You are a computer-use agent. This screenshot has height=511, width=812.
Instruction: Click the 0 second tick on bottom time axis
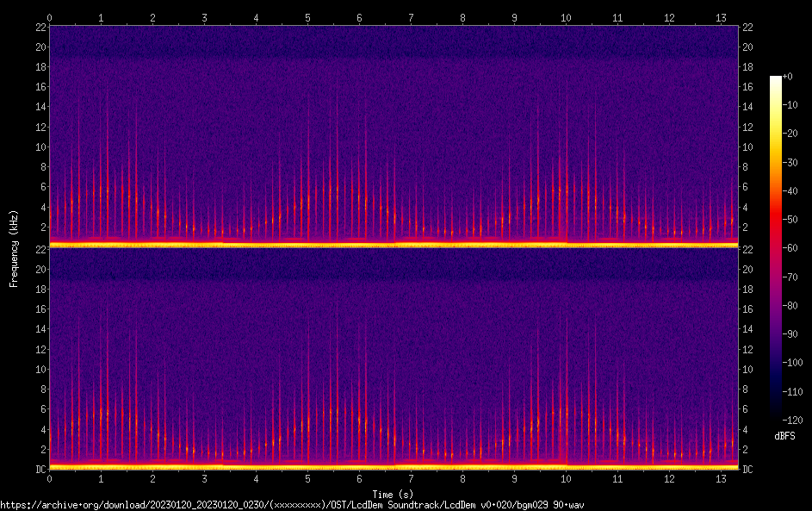point(49,478)
